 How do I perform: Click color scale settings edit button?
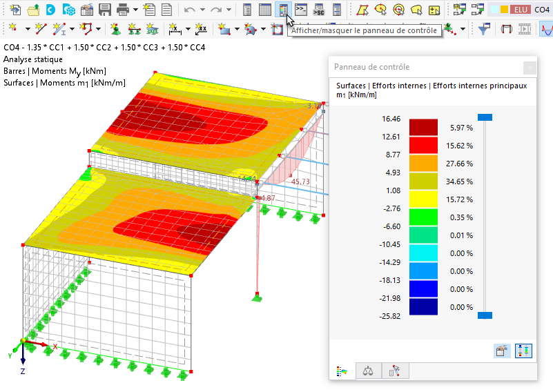pos(501,351)
